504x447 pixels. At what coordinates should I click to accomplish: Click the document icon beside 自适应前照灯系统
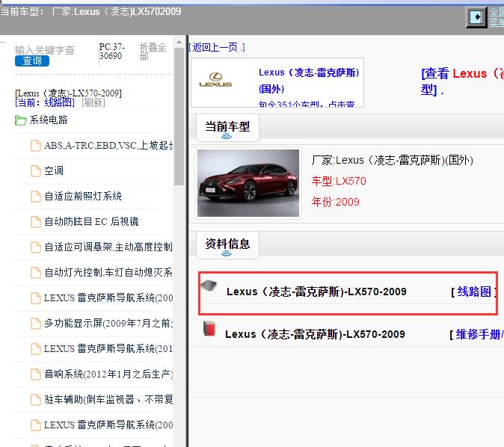[36, 197]
